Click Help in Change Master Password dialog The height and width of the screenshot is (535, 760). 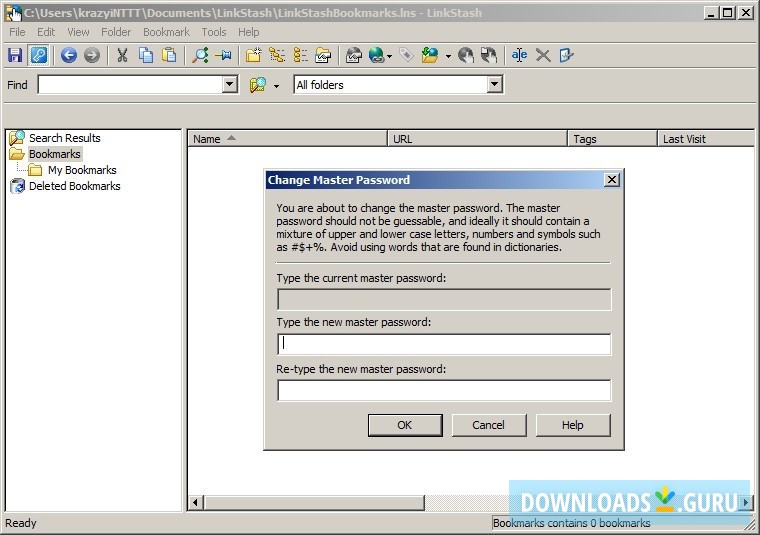(x=572, y=425)
